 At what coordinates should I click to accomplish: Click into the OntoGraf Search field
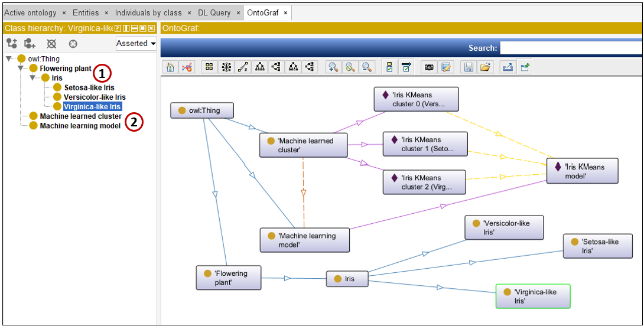coord(571,48)
